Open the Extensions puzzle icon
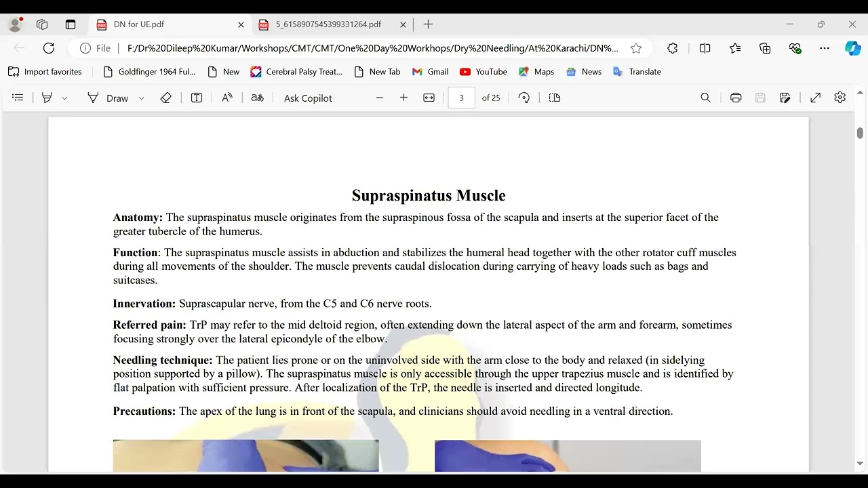This screenshot has height=488, width=868. pos(673,48)
